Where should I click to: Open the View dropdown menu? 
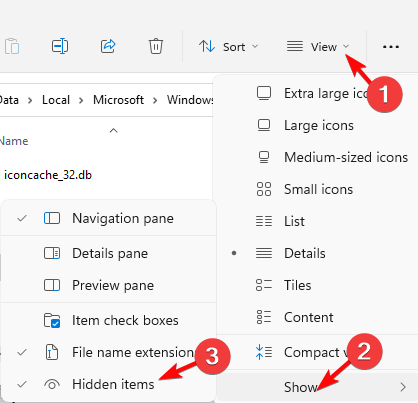pos(318,47)
